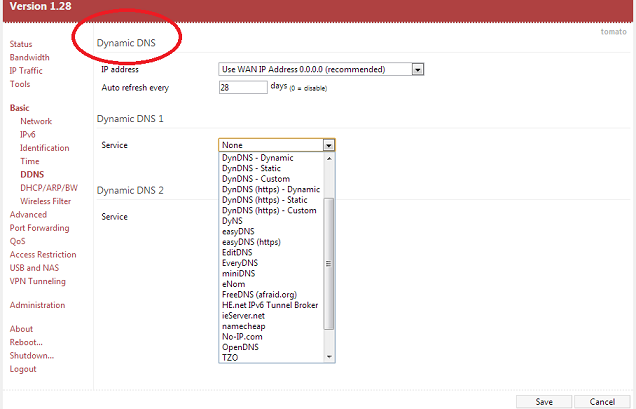Open IP Traffic section

click(x=26, y=71)
